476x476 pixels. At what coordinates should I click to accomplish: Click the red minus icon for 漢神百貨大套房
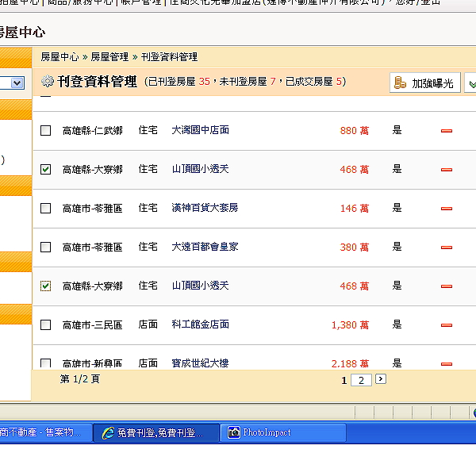[x=446, y=209]
